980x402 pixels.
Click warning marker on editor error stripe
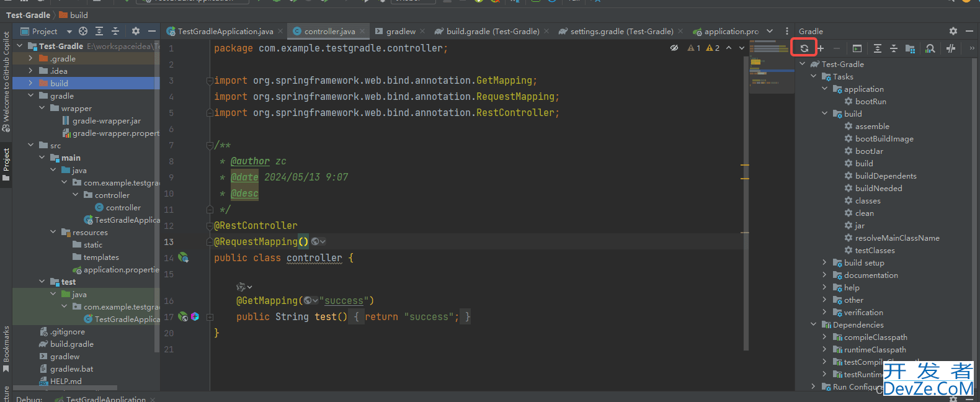coord(744,165)
